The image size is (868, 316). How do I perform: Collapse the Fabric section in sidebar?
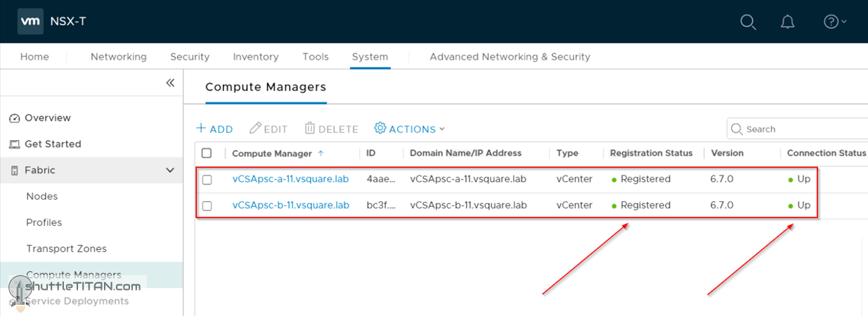169,170
